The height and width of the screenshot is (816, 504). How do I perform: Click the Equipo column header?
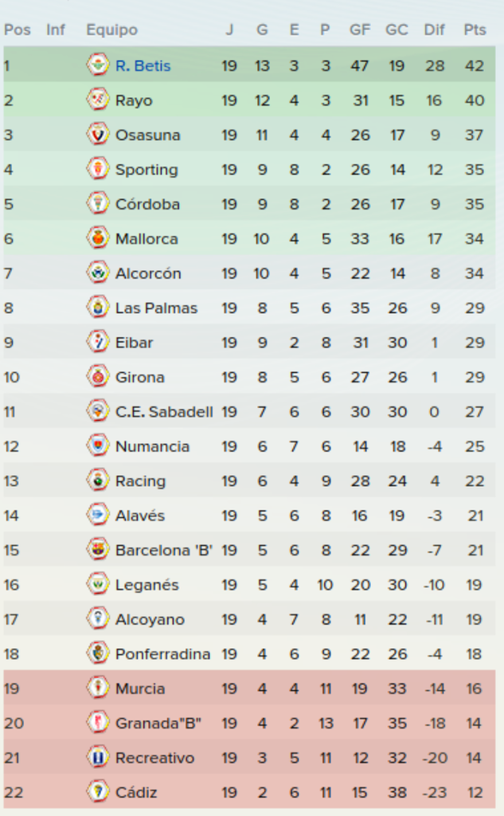[x=111, y=29]
